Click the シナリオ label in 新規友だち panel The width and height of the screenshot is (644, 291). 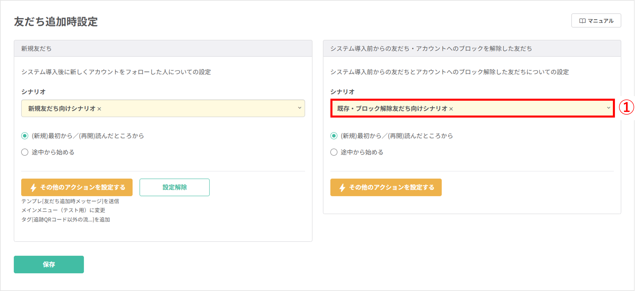(x=33, y=92)
